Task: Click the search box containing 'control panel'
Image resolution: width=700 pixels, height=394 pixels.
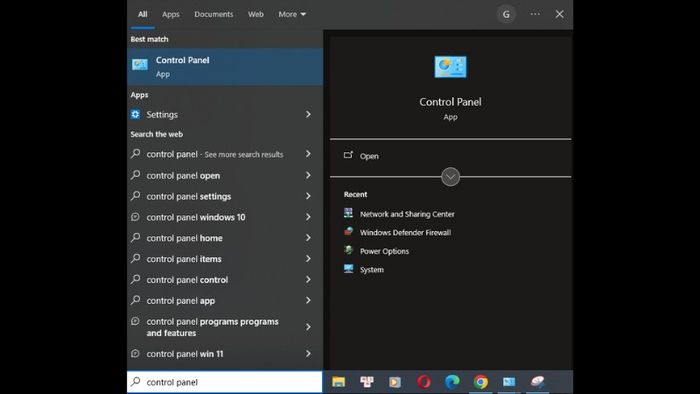Action: [x=225, y=382]
